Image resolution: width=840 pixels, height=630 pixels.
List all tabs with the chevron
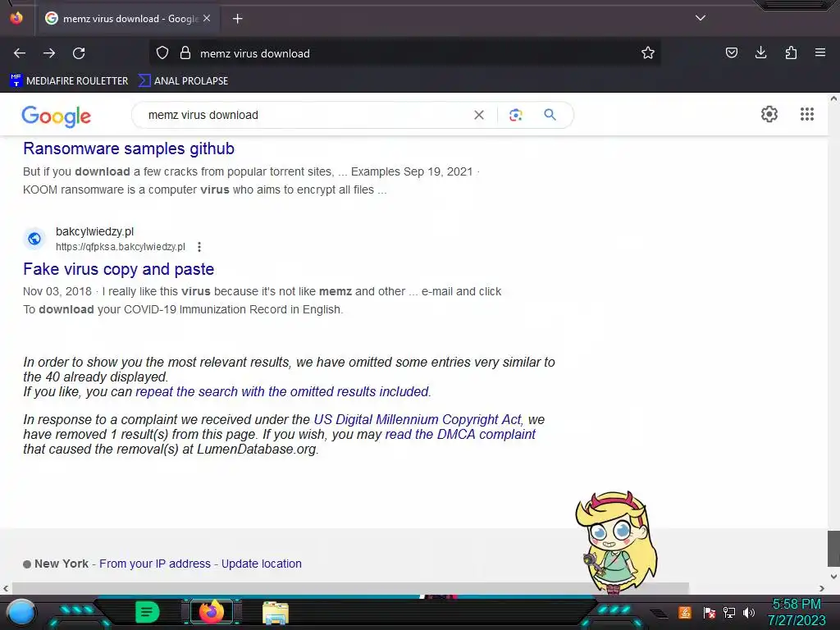pyautogui.click(x=700, y=18)
